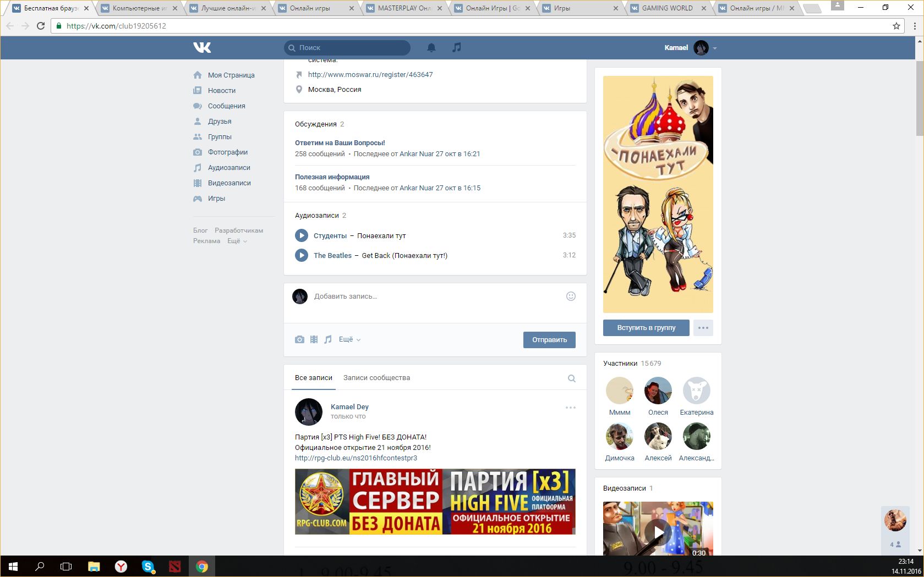Open the group actions ellipsis button
Viewport: 924px width, 577px height.
703,328
